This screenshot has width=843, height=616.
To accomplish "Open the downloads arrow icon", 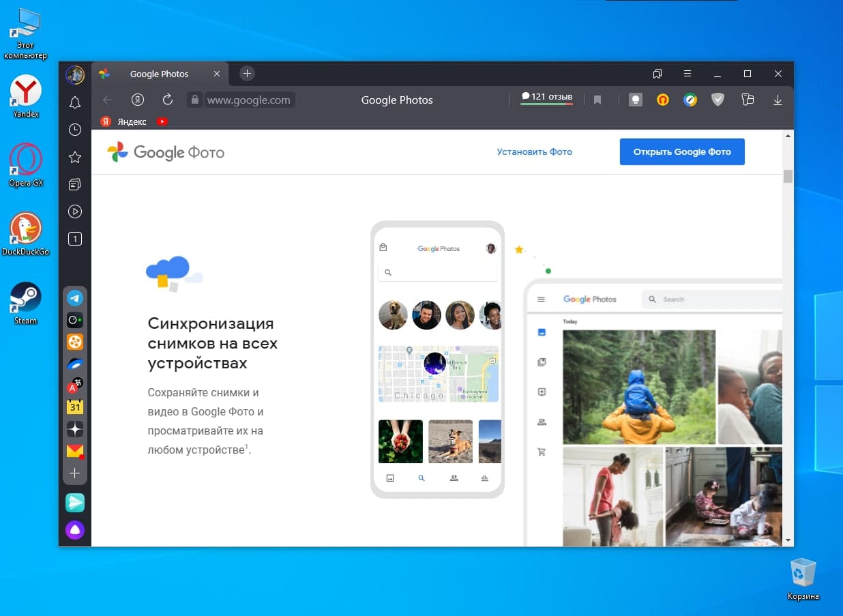I will click(778, 100).
